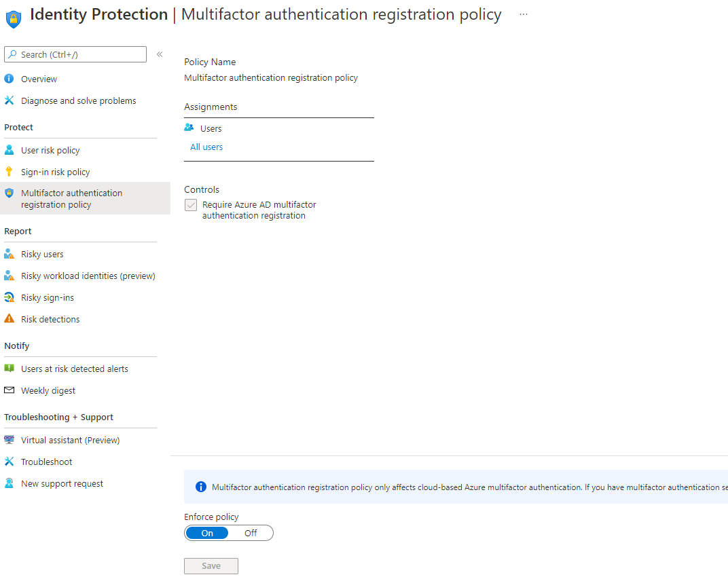728x579 pixels.
Task: Click the Diagnose and solve problems wrench icon
Action: coord(9,100)
